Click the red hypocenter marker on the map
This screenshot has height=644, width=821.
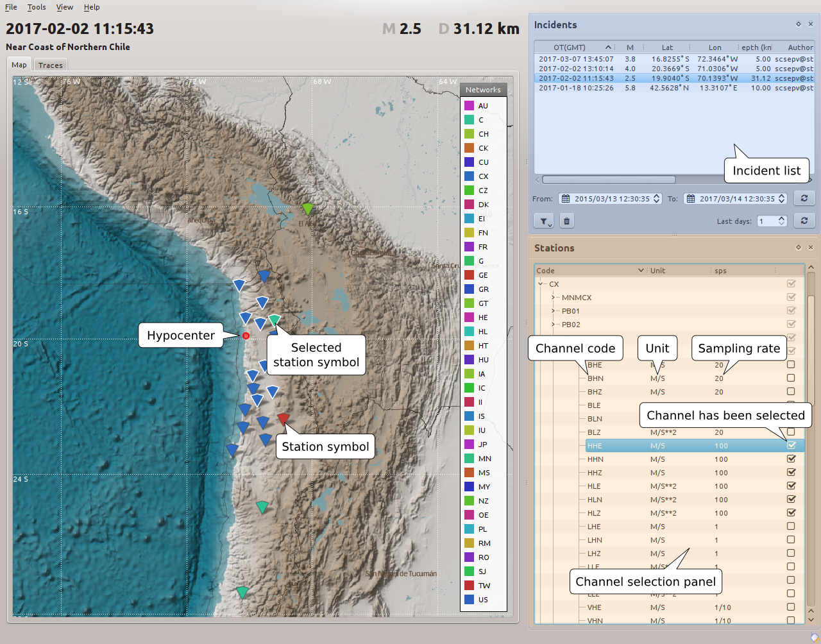(x=246, y=335)
